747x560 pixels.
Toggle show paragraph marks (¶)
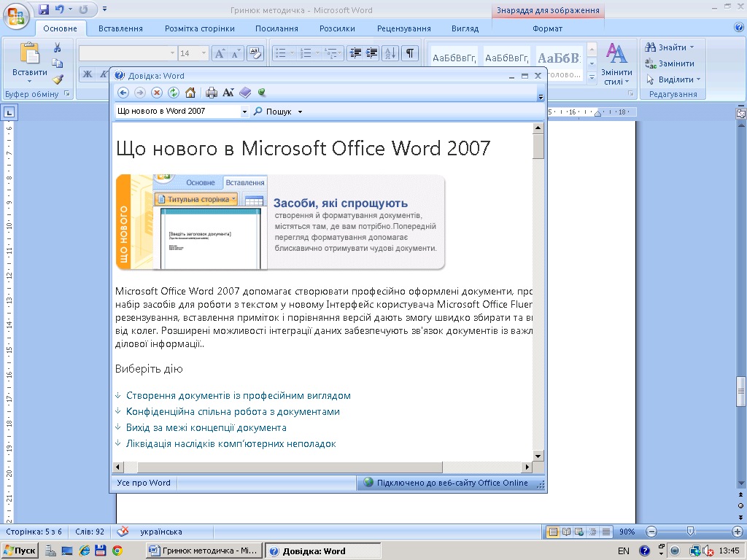pyautogui.click(x=410, y=53)
